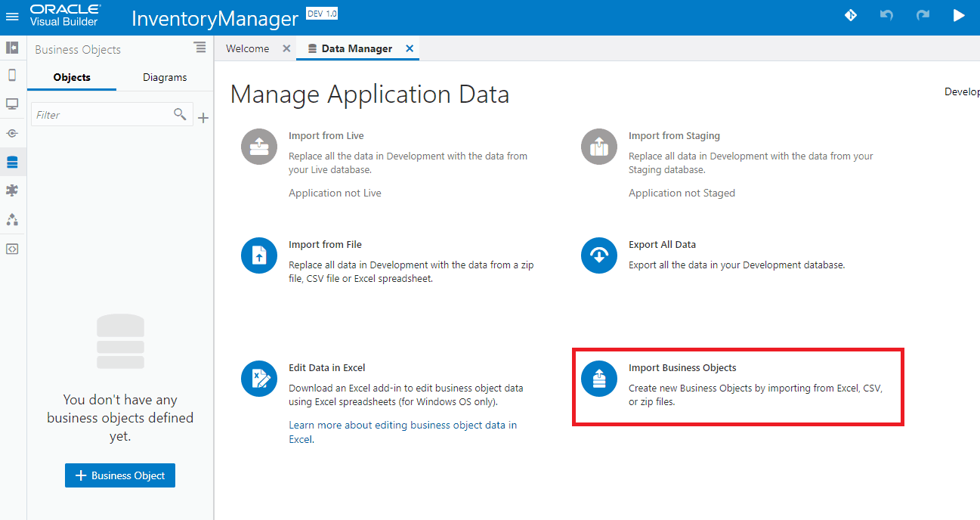Open the Business Objects panel options menu

(200, 48)
